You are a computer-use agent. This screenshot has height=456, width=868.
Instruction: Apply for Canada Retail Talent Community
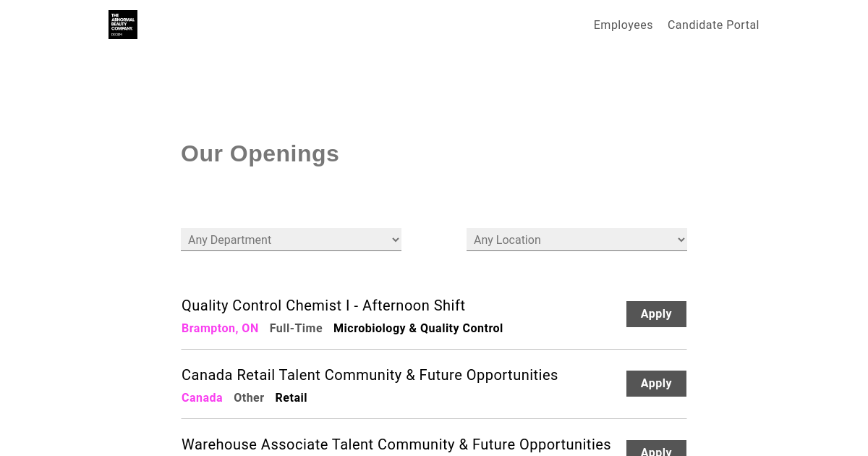tap(656, 384)
